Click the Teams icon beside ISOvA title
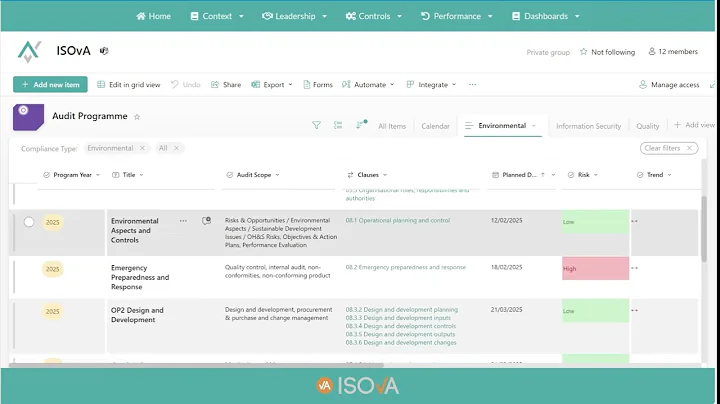Viewport: 720px width, 404px height. [x=104, y=50]
